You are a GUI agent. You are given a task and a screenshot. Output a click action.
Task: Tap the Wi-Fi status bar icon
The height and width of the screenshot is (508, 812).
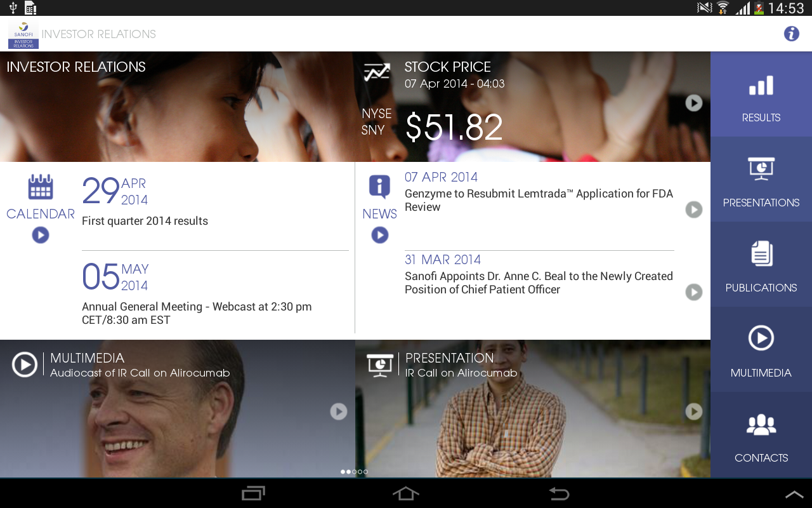click(723, 8)
